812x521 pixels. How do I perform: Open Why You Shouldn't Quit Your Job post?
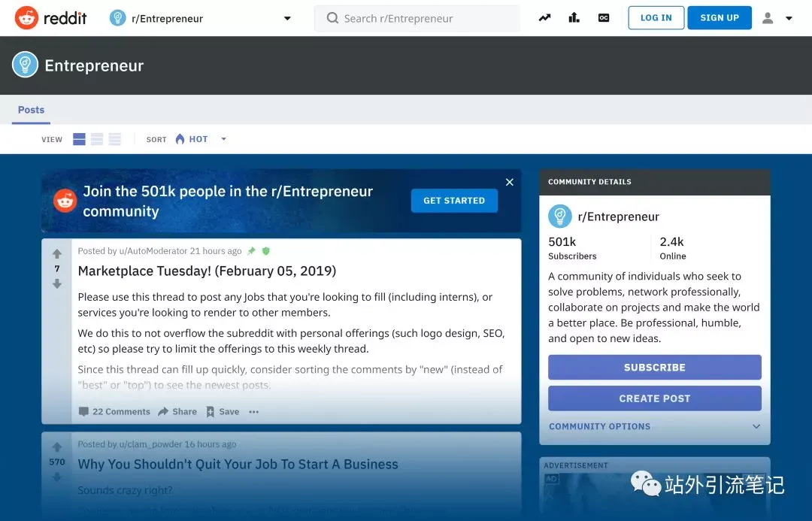238,464
